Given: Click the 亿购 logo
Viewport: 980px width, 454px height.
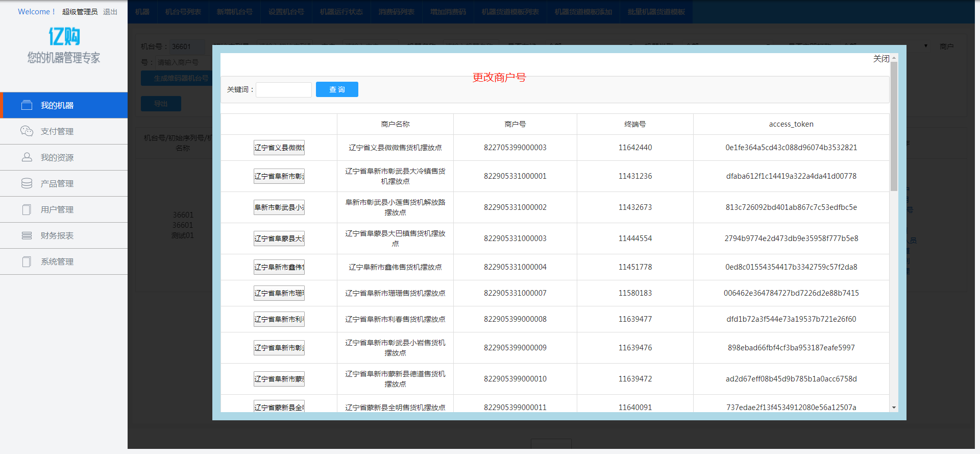Looking at the screenshot, I should click(x=64, y=36).
